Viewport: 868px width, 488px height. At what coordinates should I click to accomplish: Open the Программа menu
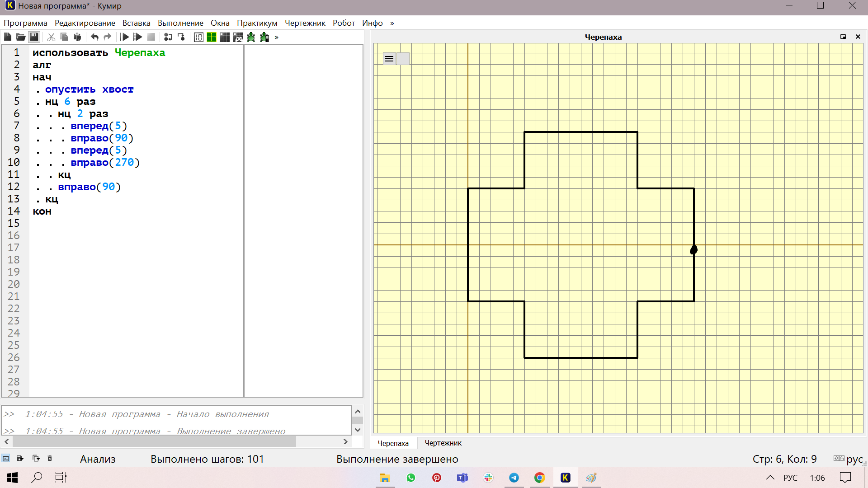(25, 23)
